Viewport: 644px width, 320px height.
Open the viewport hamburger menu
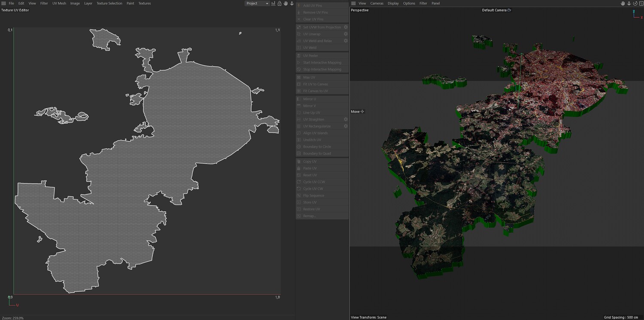(x=354, y=3)
